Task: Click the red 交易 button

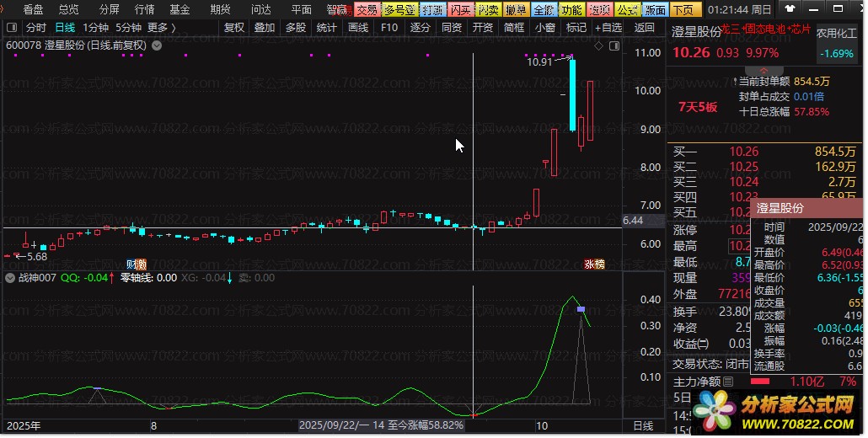Action: 367,10
